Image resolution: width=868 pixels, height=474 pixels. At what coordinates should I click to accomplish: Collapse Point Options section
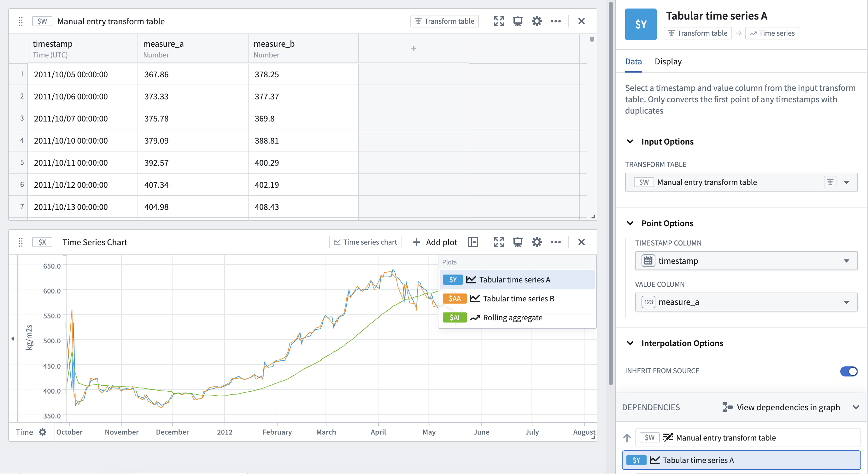(630, 223)
